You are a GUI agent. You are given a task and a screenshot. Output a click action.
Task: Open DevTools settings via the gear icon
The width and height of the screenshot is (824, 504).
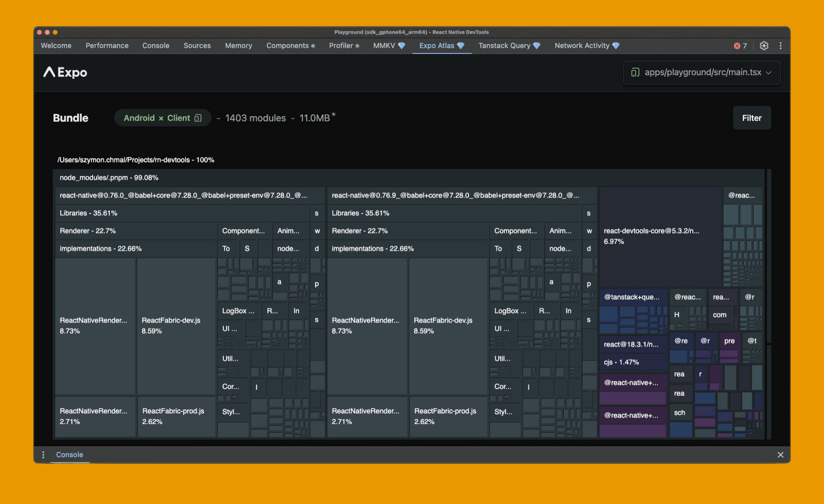[x=764, y=45]
